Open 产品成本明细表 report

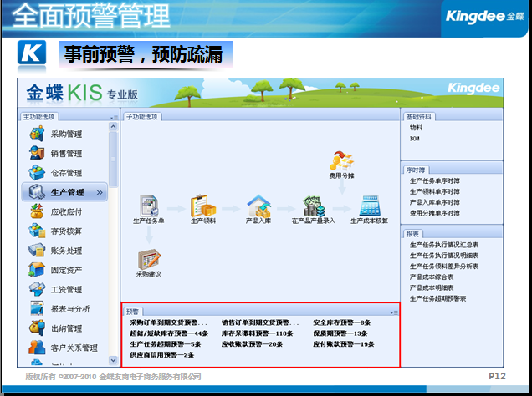pyautogui.click(x=432, y=287)
